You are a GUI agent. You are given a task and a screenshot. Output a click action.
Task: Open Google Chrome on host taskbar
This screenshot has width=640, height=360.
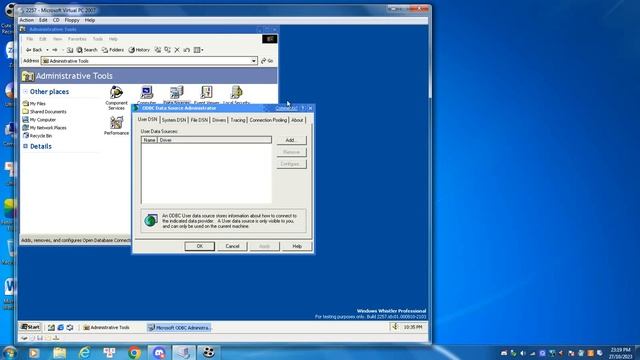[134, 353]
